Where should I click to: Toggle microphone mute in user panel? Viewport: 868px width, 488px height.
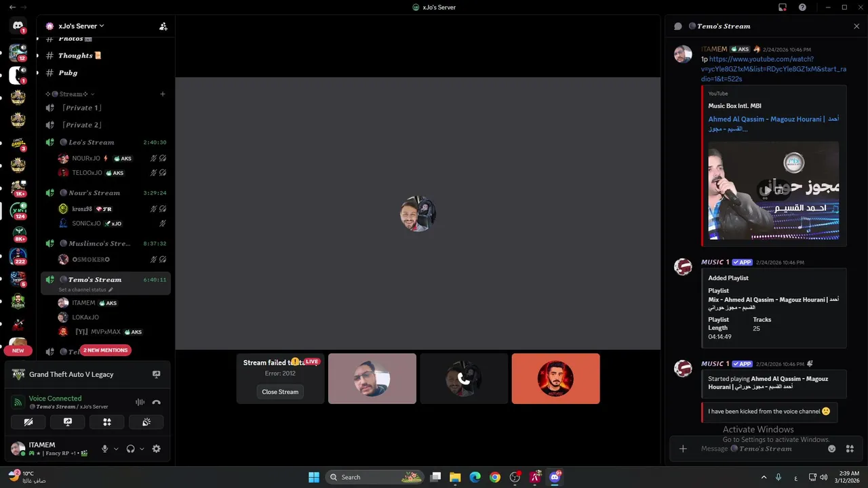[105, 449]
